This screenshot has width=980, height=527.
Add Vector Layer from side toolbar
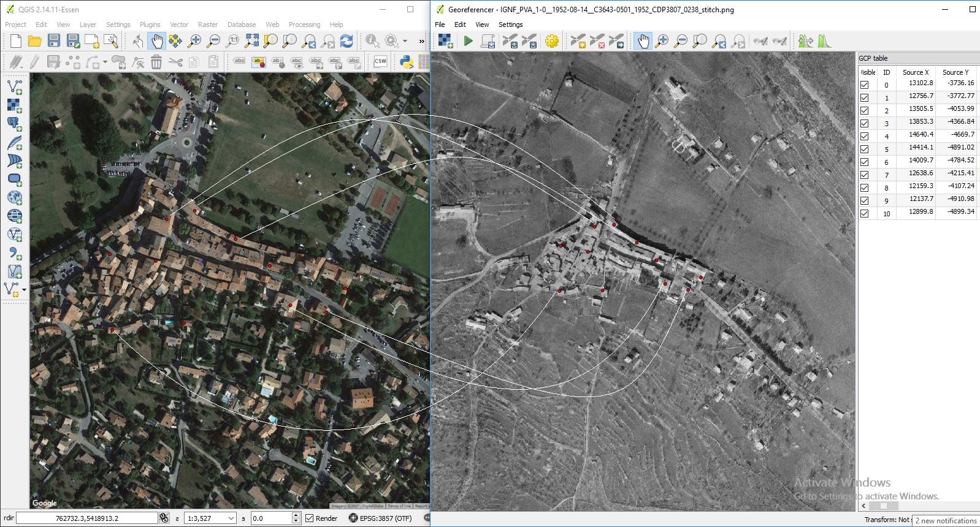(x=14, y=87)
